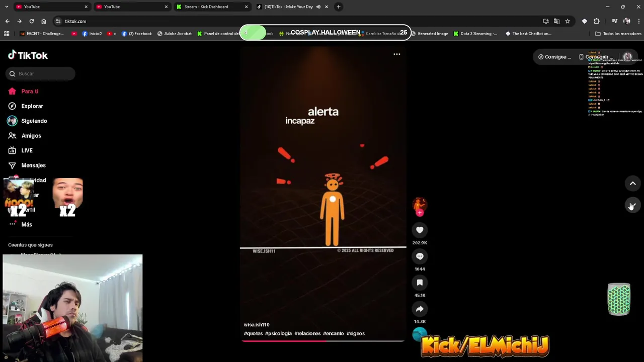Viewport: 644px width, 362px height.
Task: Open the #signos hashtag
Action: (x=356, y=333)
